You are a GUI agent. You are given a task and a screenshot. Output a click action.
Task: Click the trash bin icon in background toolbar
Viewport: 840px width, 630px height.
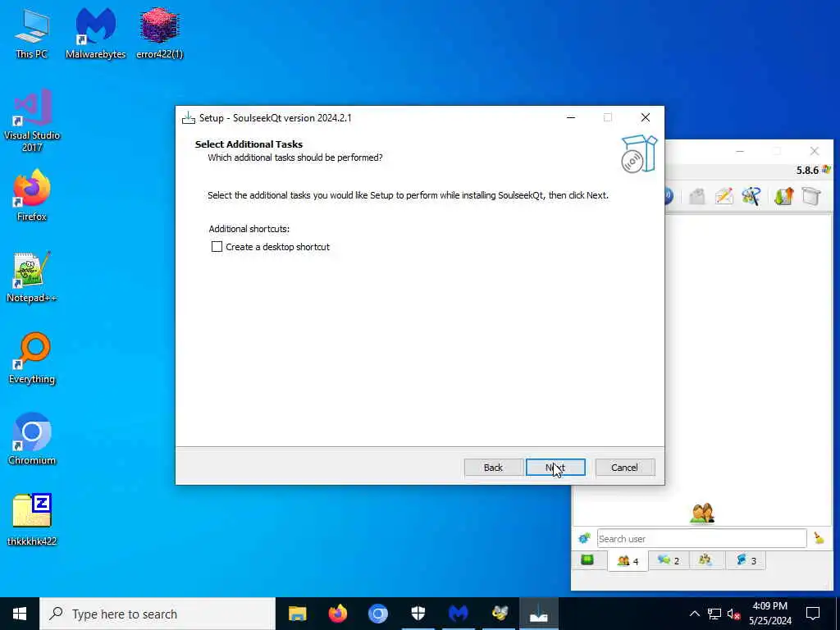point(811,196)
